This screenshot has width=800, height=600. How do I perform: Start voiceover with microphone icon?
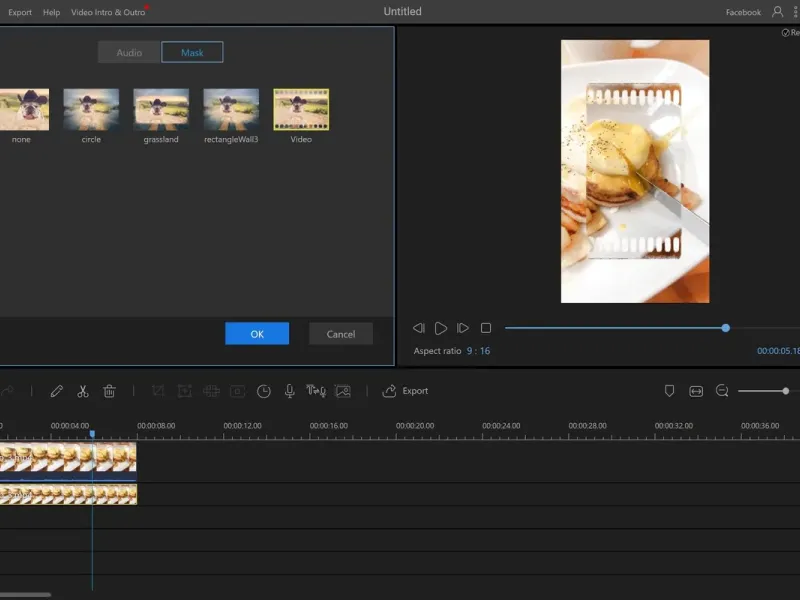coord(290,391)
